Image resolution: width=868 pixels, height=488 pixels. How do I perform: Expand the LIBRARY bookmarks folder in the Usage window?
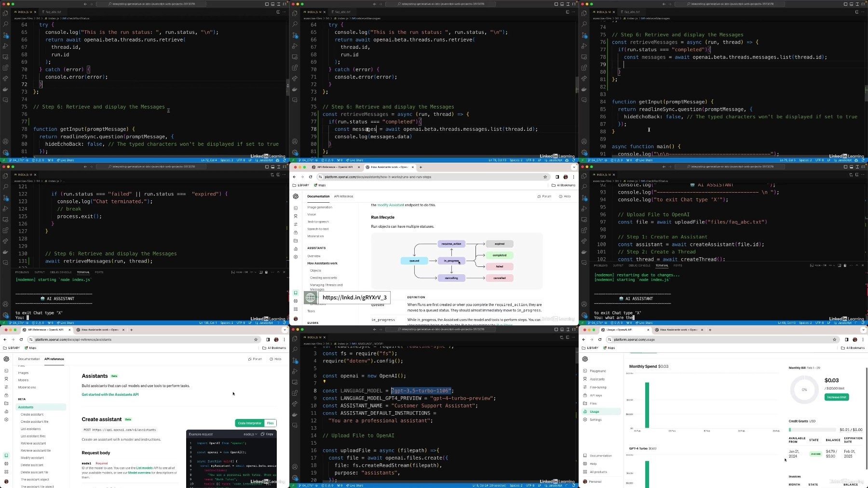(x=590, y=348)
